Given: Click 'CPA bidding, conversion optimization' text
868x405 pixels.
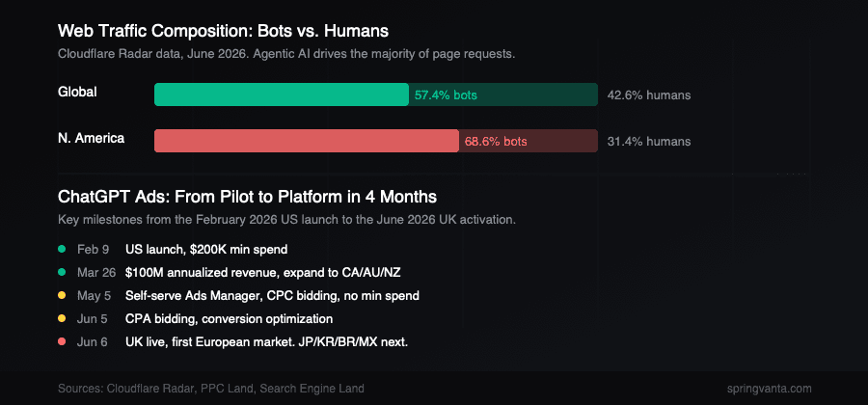Looking at the screenshot, I should click(230, 319).
